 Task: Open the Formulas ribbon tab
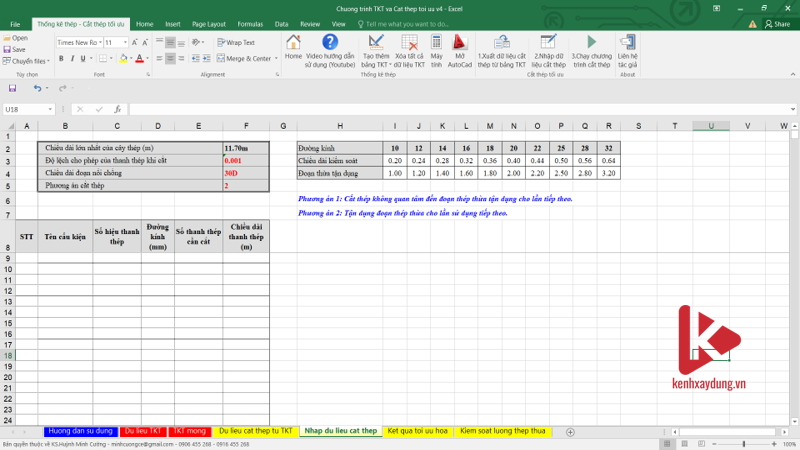coord(250,23)
